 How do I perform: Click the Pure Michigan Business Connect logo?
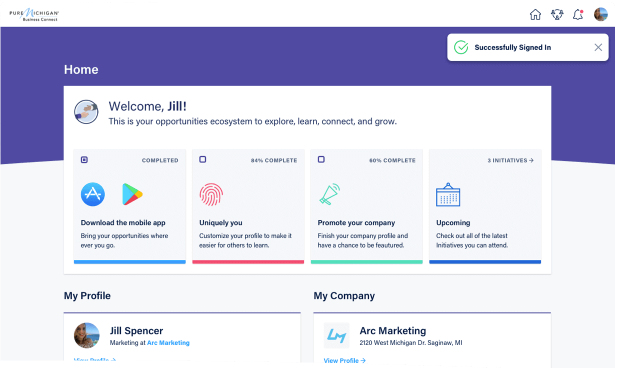point(34,15)
